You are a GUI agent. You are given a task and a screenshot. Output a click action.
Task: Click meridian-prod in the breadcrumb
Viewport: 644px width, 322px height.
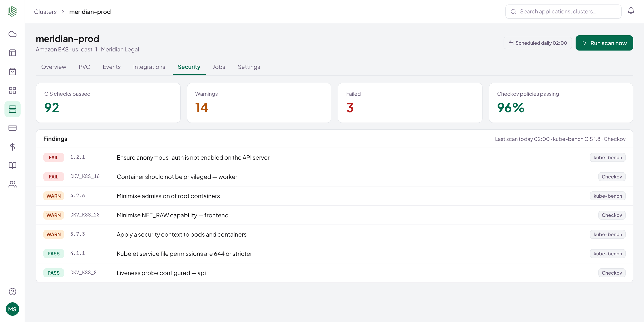tap(90, 12)
